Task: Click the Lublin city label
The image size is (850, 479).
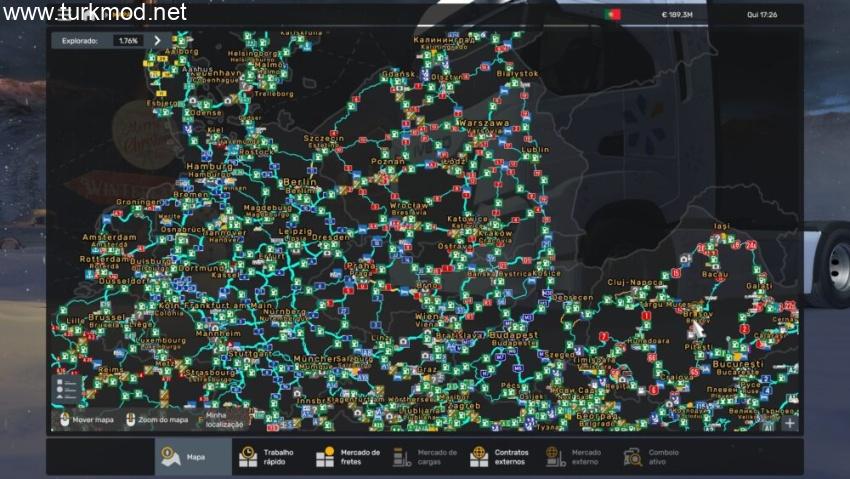Action: pos(535,150)
